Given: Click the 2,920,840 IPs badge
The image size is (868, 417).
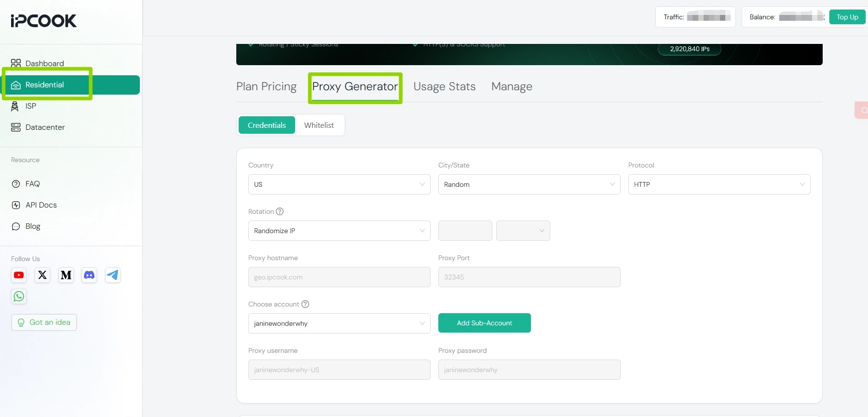Looking at the screenshot, I should (690, 49).
